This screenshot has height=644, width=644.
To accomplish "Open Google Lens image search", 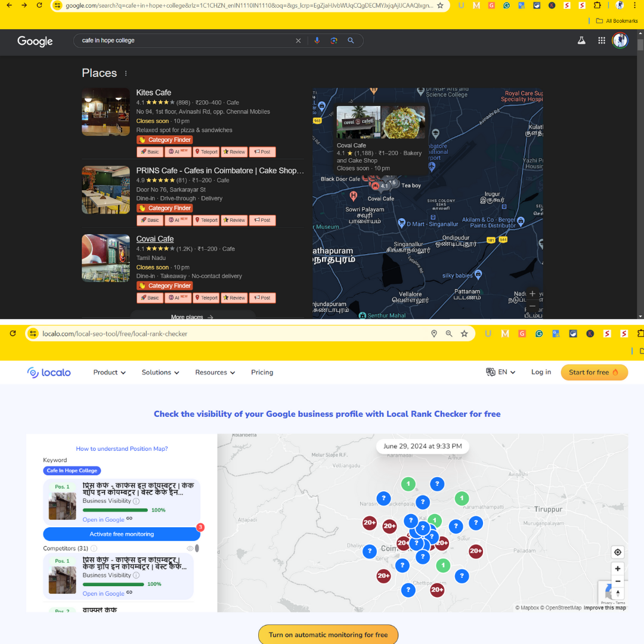I will [x=334, y=41].
